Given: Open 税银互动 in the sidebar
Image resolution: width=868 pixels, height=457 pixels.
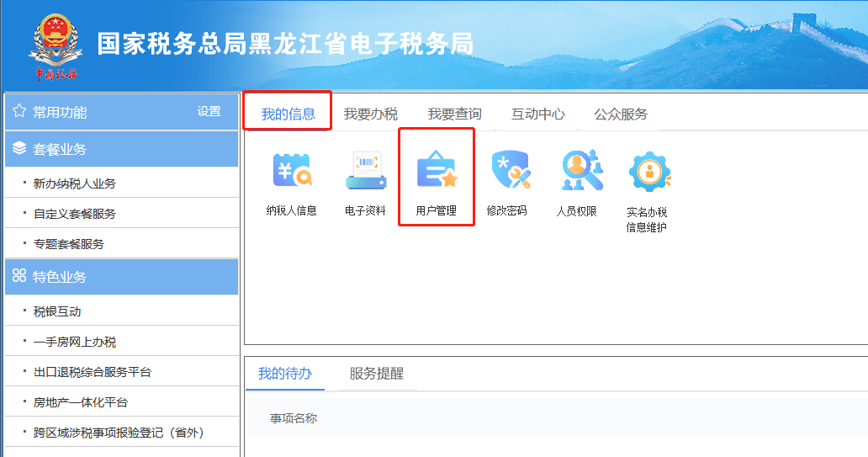Looking at the screenshot, I should 57,311.
